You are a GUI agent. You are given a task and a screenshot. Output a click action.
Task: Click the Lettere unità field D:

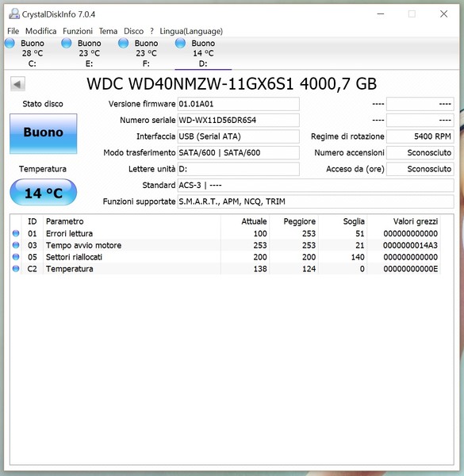[238, 169]
